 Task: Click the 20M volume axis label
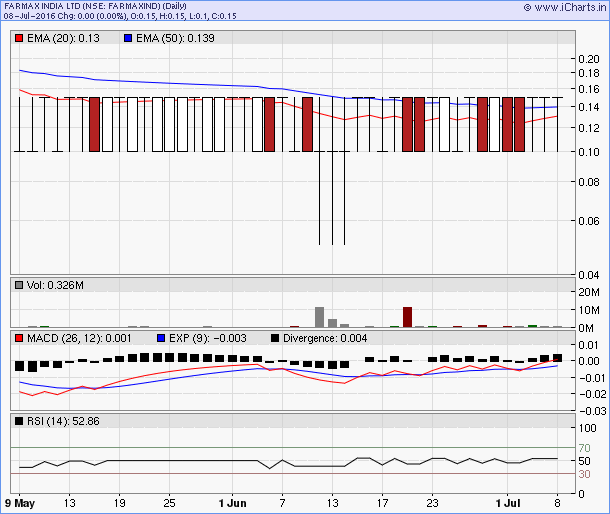coord(589,292)
